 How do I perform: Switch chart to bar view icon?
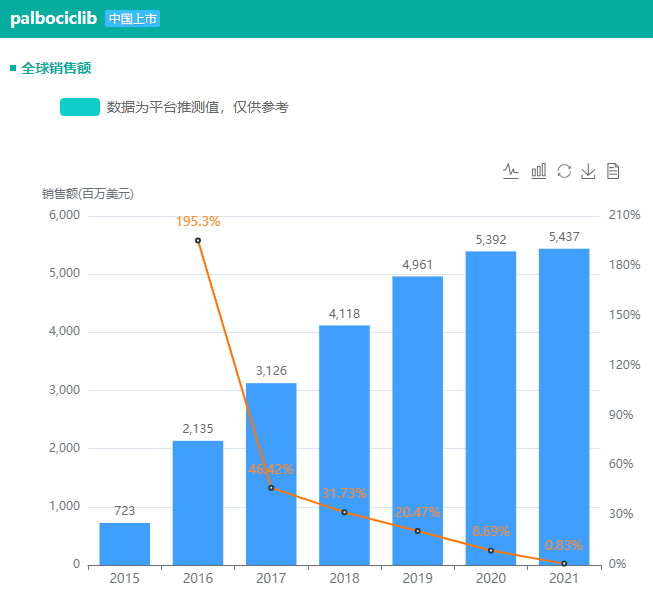[x=538, y=171]
